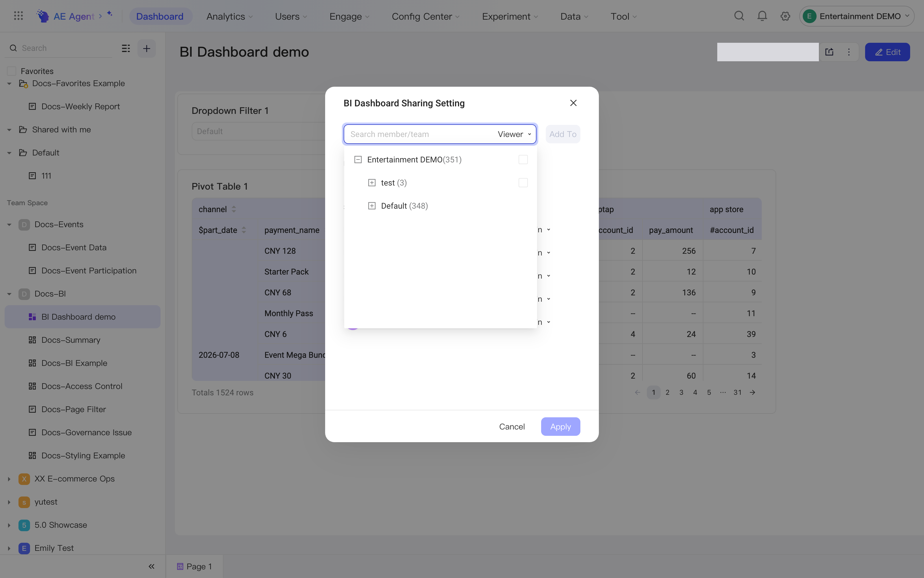Open the Entertainment DEMO account dropdown
The height and width of the screenshot is (578, 924).
click(856, 16)
